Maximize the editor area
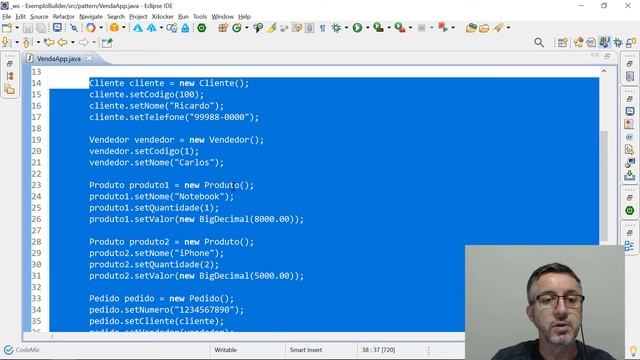This screenshot has height=360, width=640. (x=607, y=56)
